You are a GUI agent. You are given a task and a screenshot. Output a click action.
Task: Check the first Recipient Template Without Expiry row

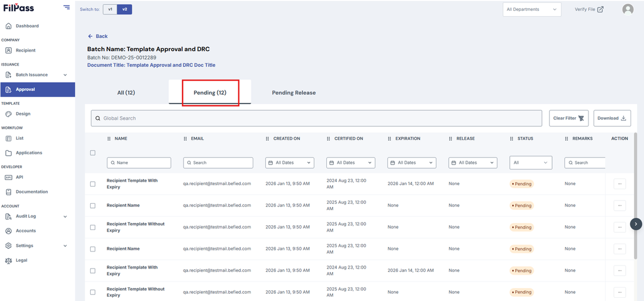(93, 227)
